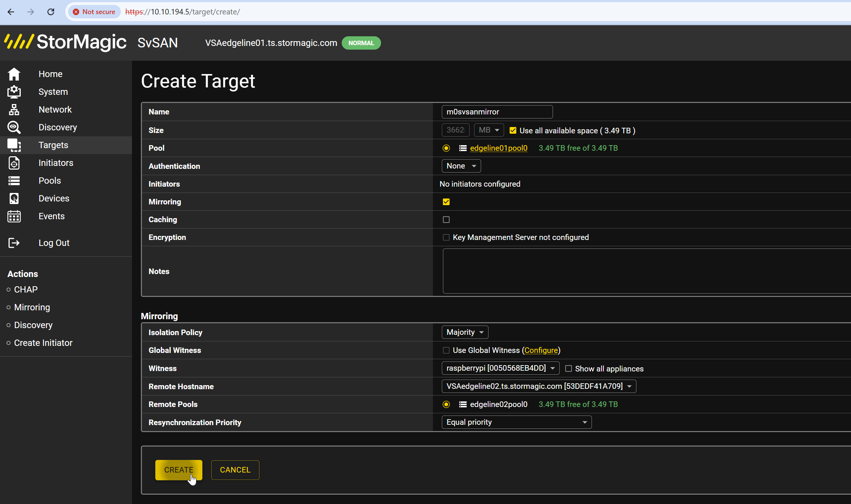The width and height of the screenshot is (851, 504).
Task: Open the size unit MB dropdown
Action: coord(489,130)
